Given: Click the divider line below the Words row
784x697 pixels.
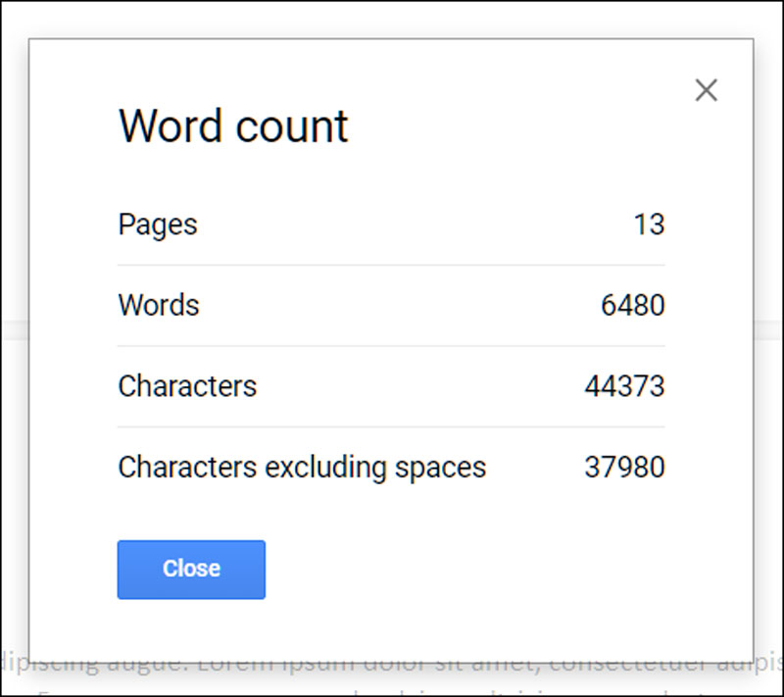Looking at the screenshot, I should pos(391,346).
